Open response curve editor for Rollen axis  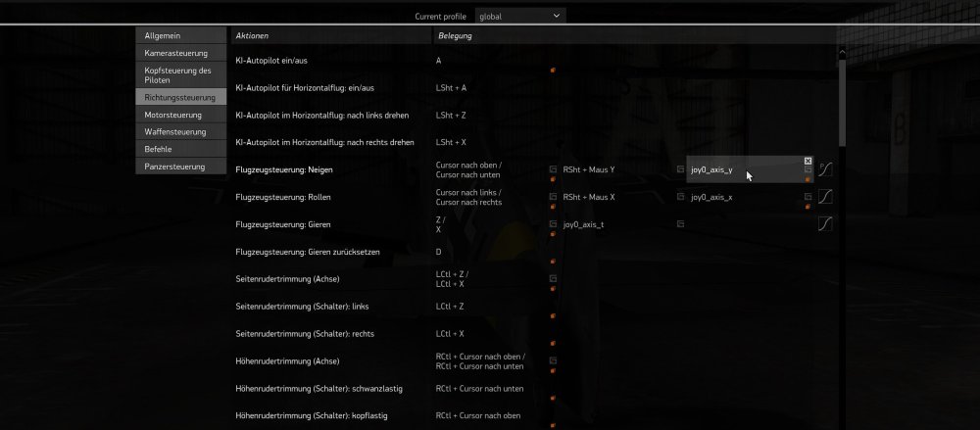[825, 197]
